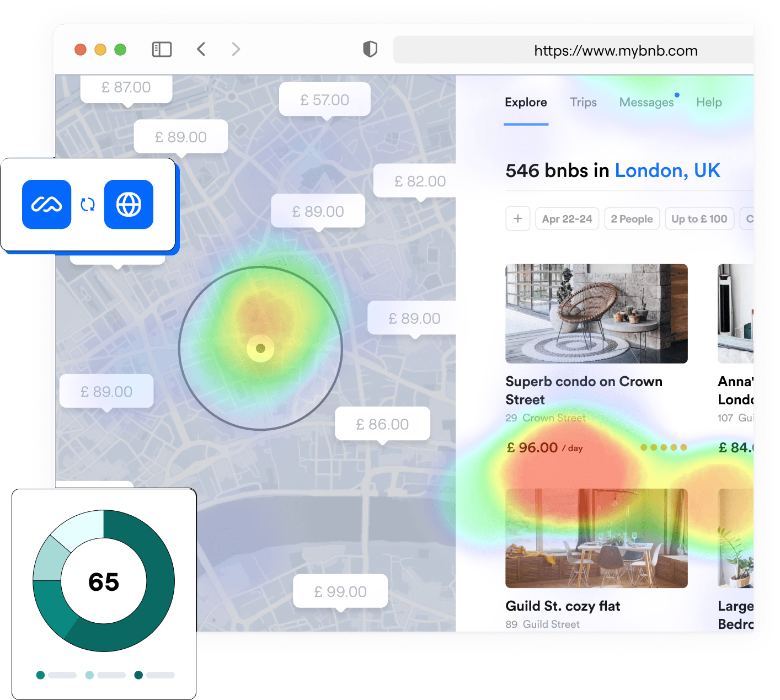Image resolution: width=780 pixels, height=700 pixels.
Task: Open the Messages tab
Action: click(x=647, y=103)
